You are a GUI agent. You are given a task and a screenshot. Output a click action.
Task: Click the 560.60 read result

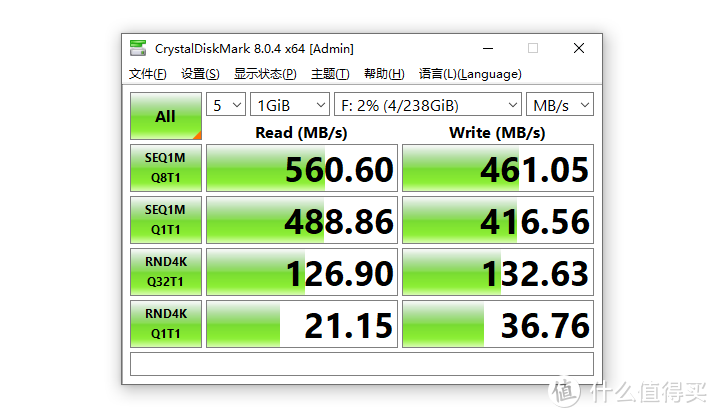(x=302, y=168)
